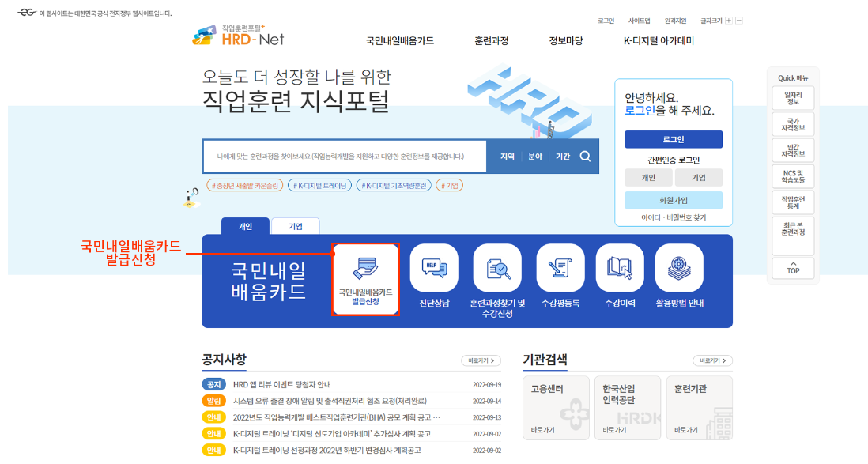The image size is (868, 464).
Task: Open the 정보마당 menu in the top navigation
Action: pos(567,40)
